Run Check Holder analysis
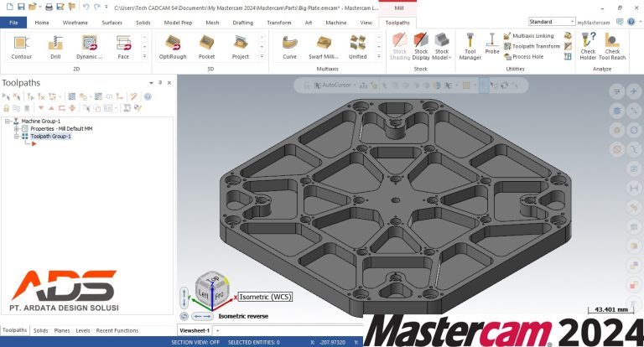The image size is (644, 347). coord(588,47)
